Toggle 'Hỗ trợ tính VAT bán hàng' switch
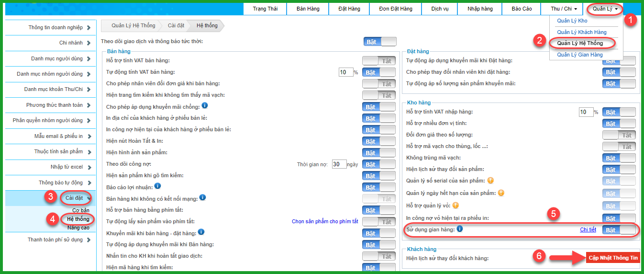Screen dimensions: 644x274 point(379,61)
